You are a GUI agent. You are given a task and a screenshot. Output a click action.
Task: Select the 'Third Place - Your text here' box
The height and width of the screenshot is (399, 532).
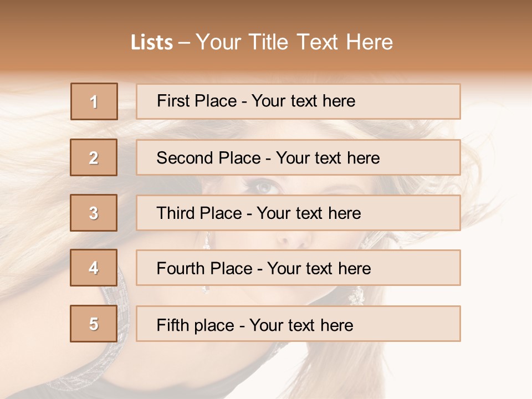coord(298,213)
